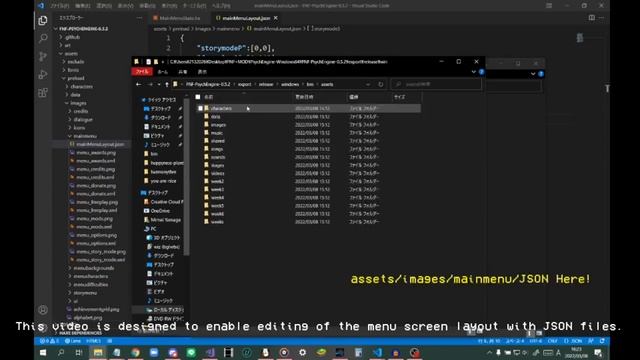Select the 'music' folder in File Explorer
640x360 pixels.
(x=217, y=133)
